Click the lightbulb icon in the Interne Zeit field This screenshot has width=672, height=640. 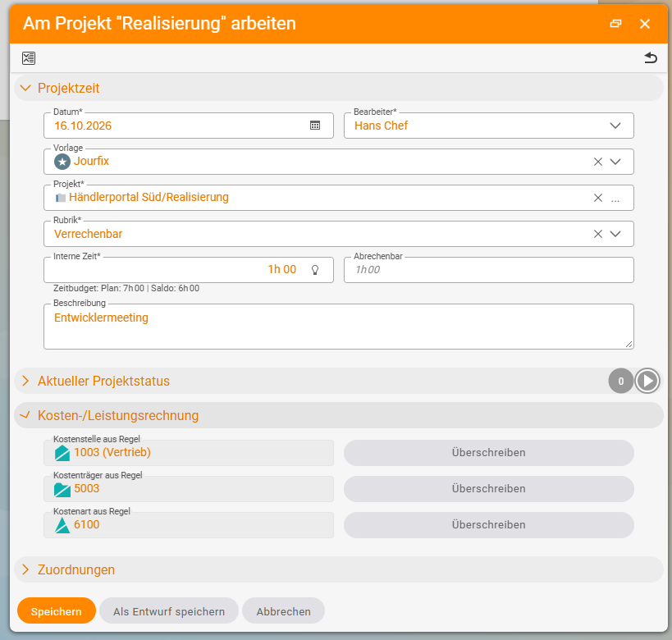[315, 270]
